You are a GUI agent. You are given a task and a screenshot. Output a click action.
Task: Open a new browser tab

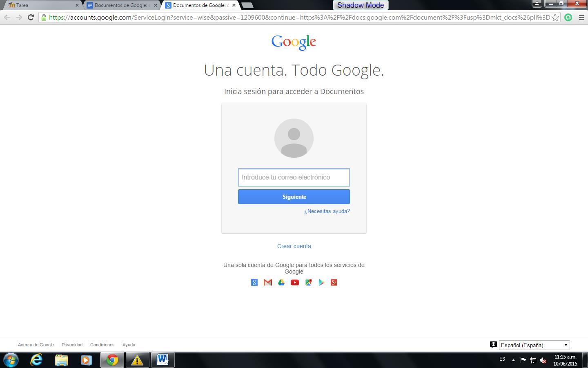(x=247, y=5)
